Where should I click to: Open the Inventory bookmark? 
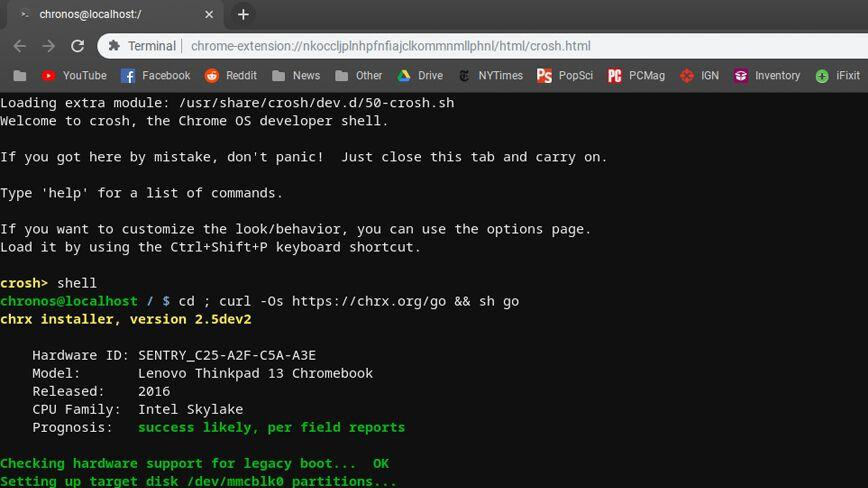point(767,76)
